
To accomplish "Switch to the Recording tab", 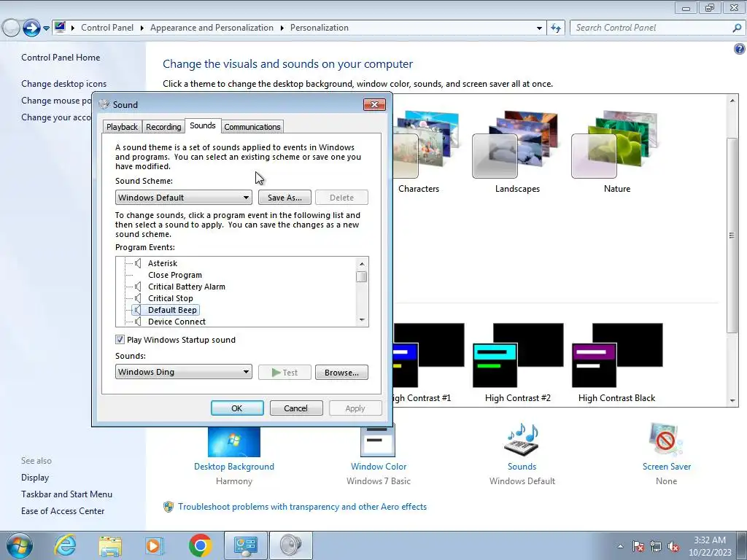I will (163, 127).
